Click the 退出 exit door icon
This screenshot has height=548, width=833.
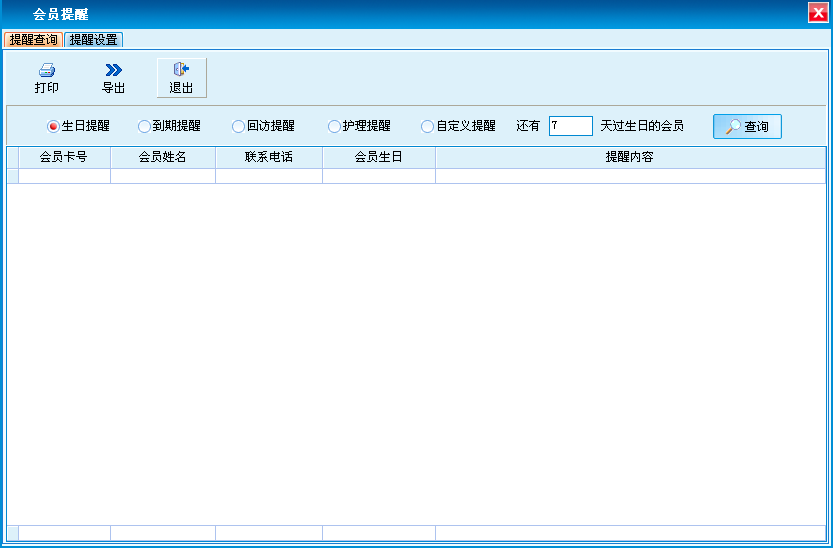coord(181,70)
